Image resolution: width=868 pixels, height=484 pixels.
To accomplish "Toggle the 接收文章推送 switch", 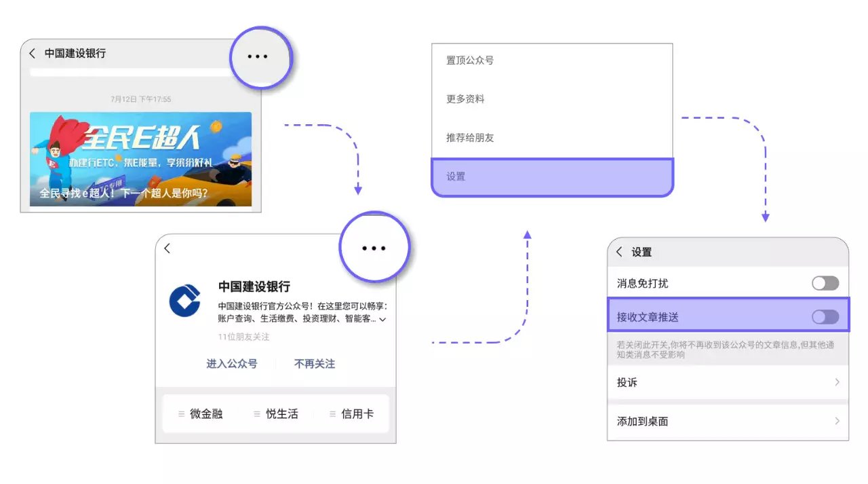I will tap(825, 317).
